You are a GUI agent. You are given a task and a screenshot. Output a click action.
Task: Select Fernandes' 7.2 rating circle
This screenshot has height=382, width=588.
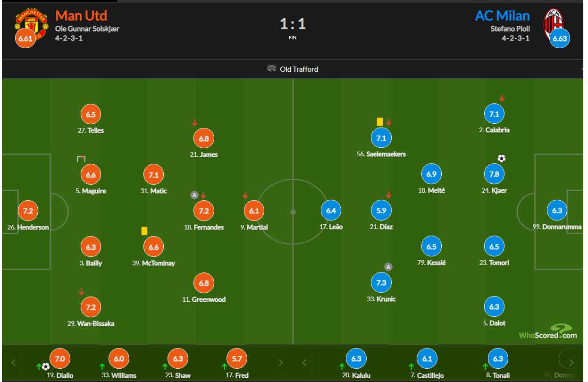coord(204,211)
